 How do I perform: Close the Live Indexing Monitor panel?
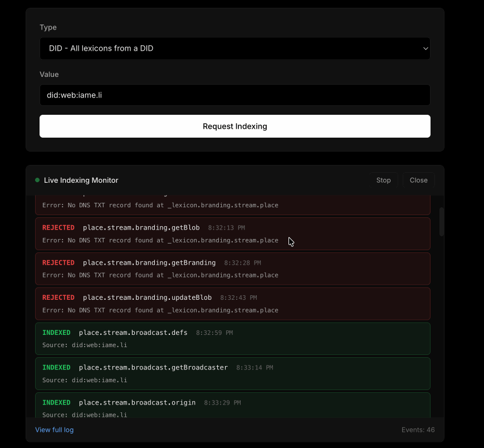[418, 180]
